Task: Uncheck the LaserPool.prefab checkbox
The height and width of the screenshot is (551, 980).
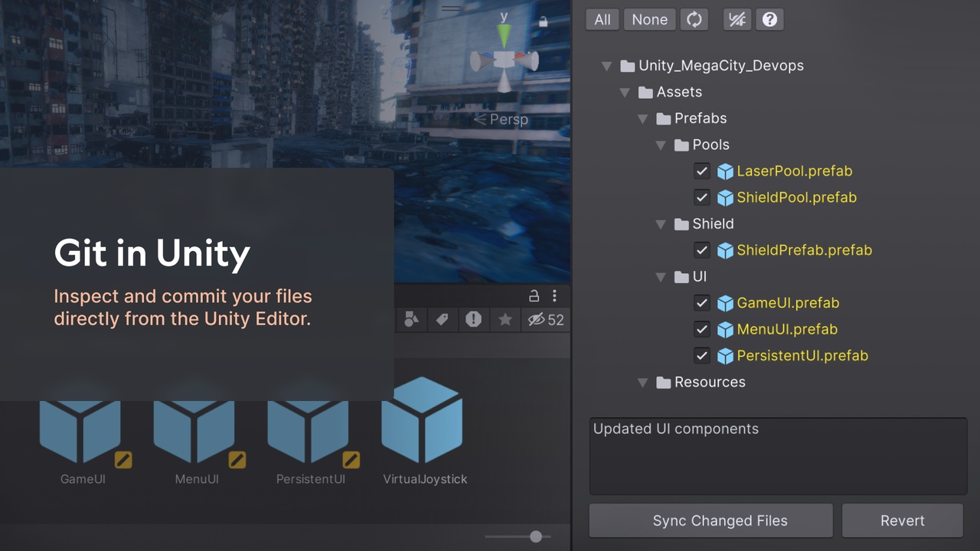Action: coord(701,171)
